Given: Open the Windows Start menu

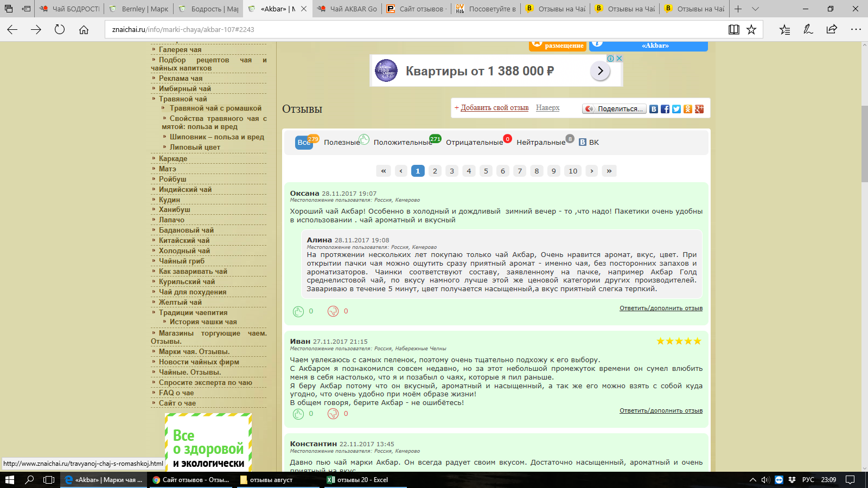Looking at the screenshot, I should (9, 480).
